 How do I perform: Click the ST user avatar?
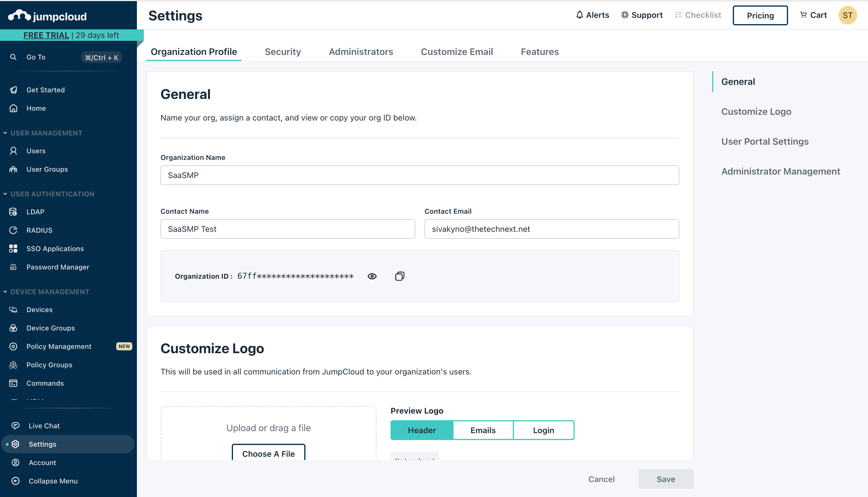847,15
